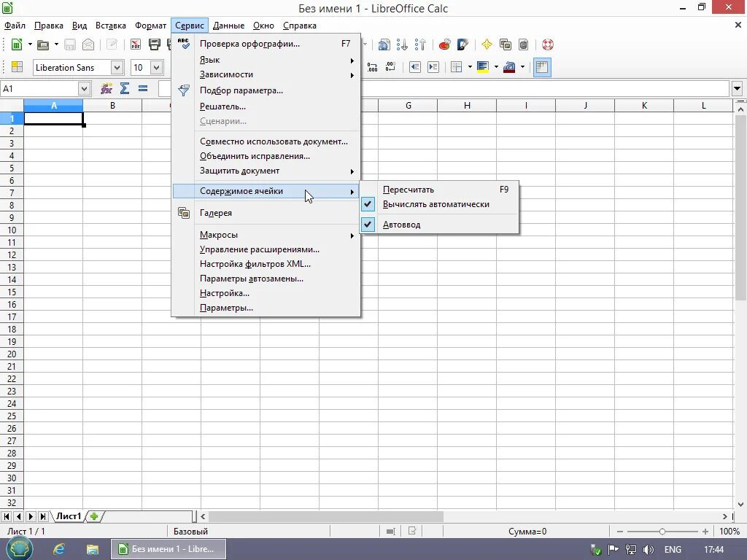Expand the Макросы submenu
This screenshot has width=747, height=560.
(266, 235)
